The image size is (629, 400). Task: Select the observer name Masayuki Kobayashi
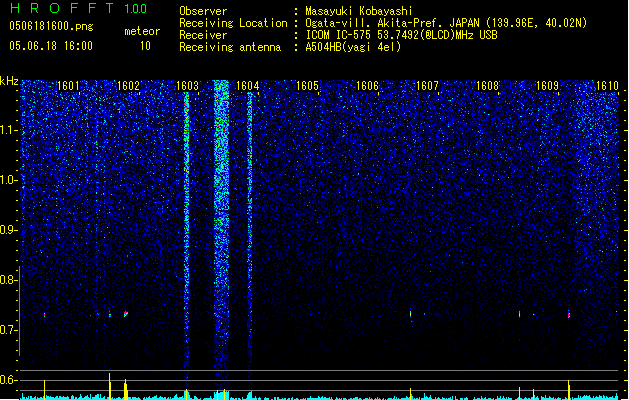tap(359, 11)
